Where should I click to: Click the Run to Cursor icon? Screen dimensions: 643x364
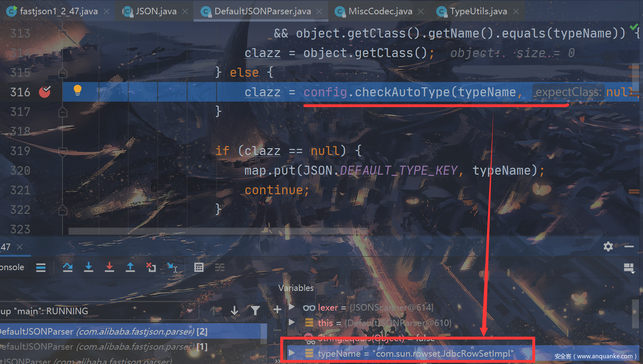tap(172, 267)
